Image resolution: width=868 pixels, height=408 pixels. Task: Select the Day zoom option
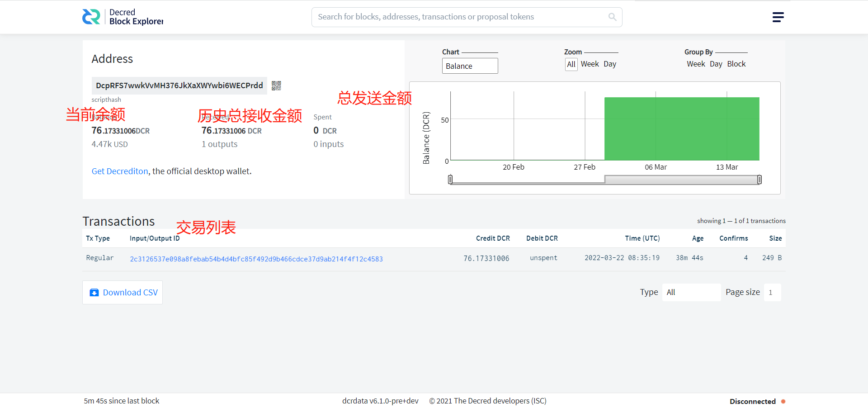(609, 64)
